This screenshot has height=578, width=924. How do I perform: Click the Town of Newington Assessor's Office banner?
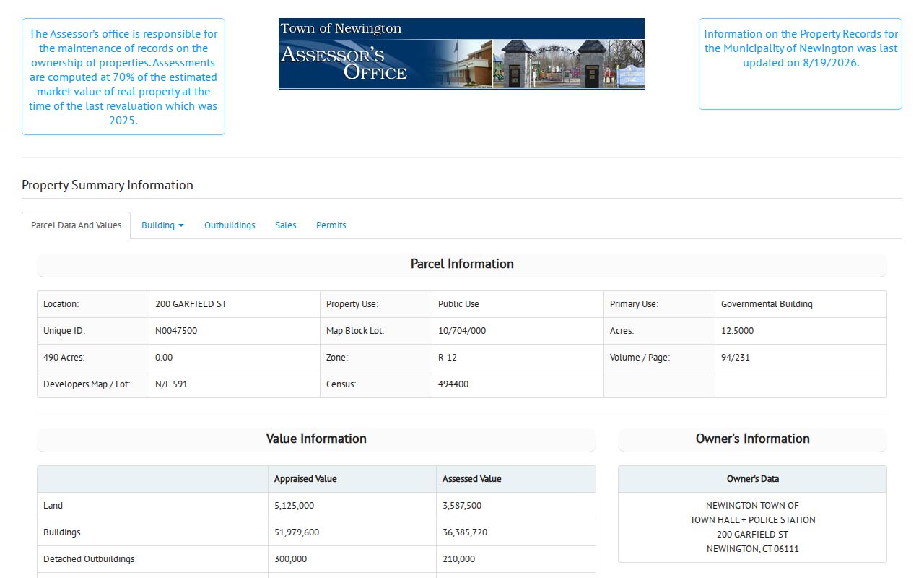coord(461,53)
